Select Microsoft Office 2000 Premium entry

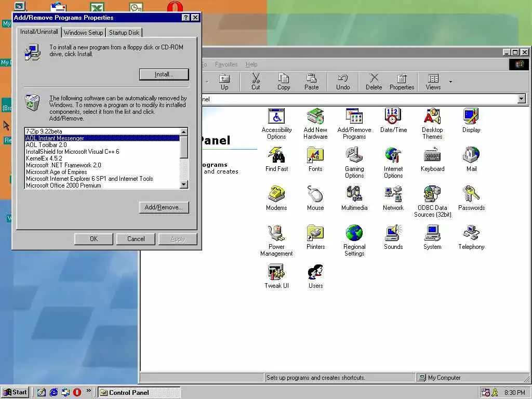point(102,185)
